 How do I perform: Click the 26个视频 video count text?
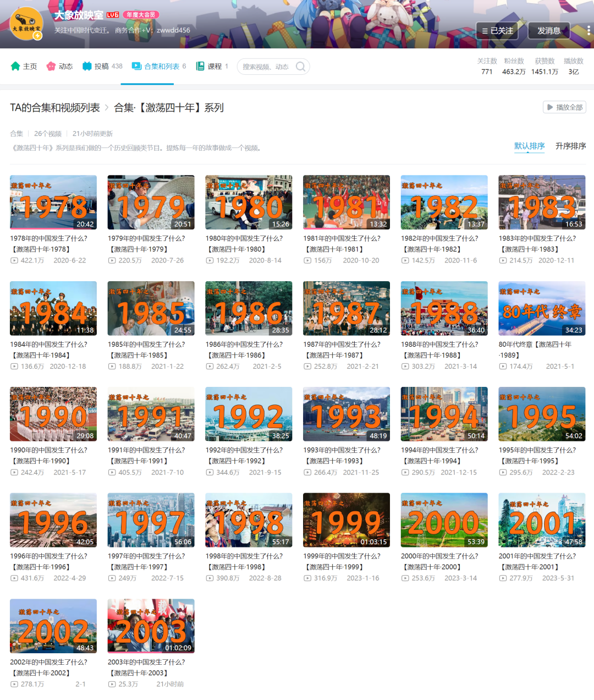click(48, 134)
